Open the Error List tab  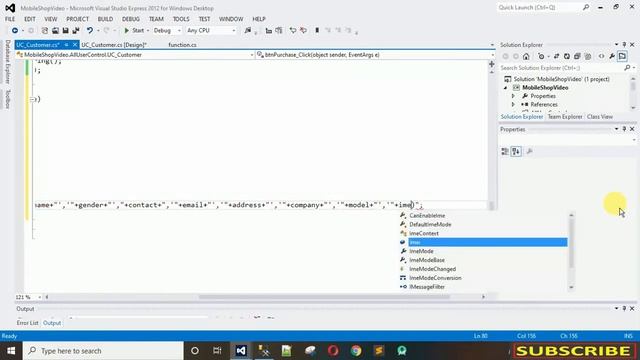[27, 323]
